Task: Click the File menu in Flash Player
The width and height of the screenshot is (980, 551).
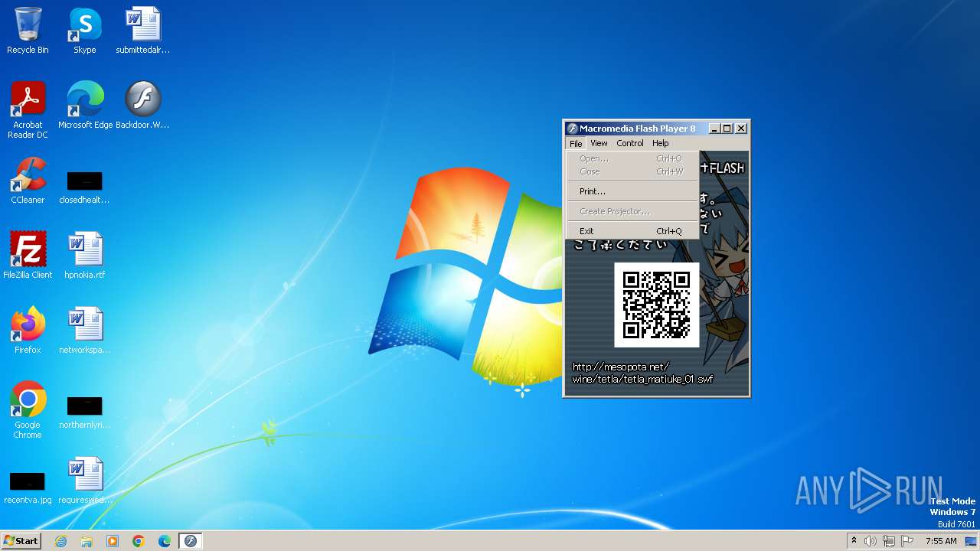Action: click(576, 143)
